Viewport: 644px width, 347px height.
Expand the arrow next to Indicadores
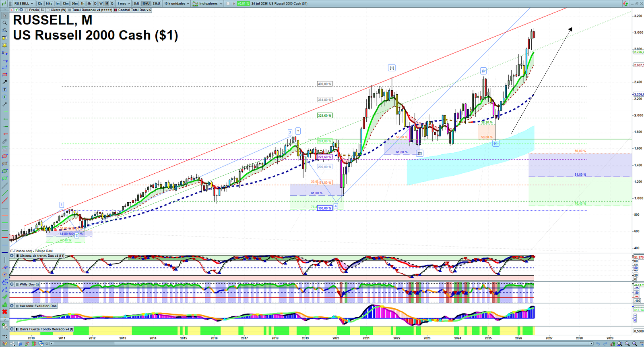pos(221,4)
